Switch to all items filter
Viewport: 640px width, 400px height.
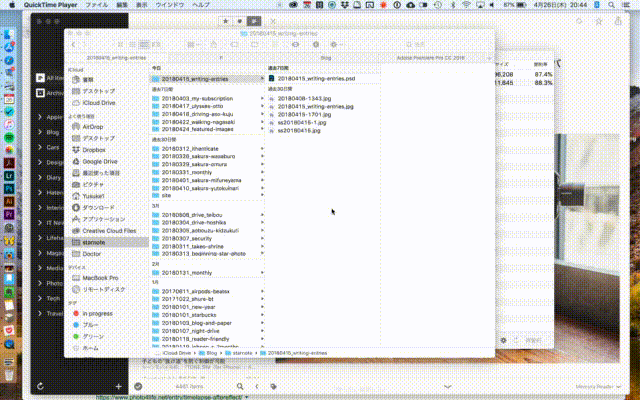point(254,20)
